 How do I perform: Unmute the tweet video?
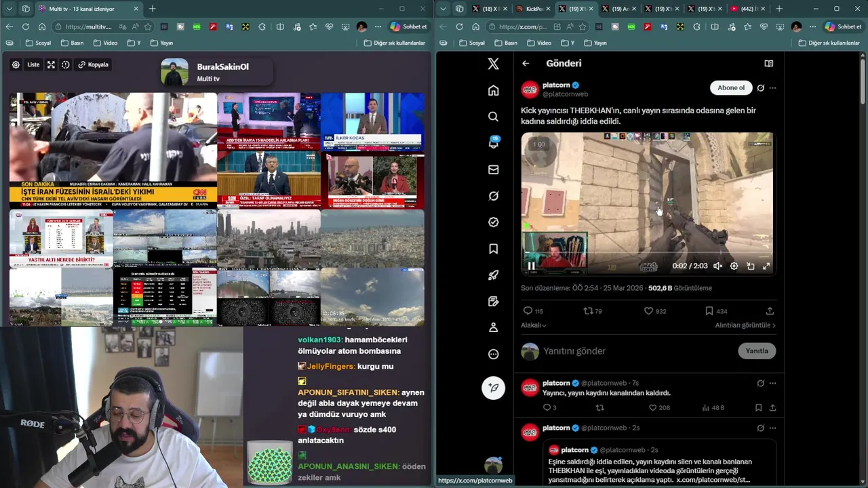coord(717,266)
